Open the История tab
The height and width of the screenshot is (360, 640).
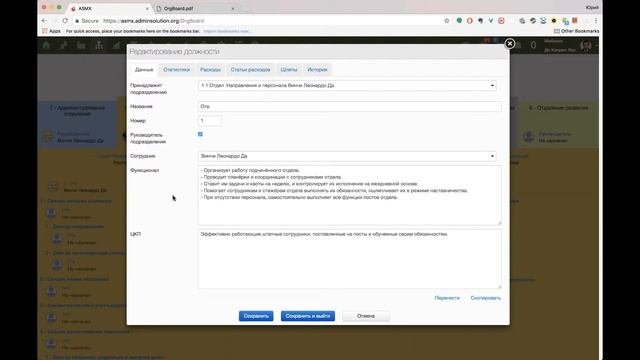pos(317,70)
